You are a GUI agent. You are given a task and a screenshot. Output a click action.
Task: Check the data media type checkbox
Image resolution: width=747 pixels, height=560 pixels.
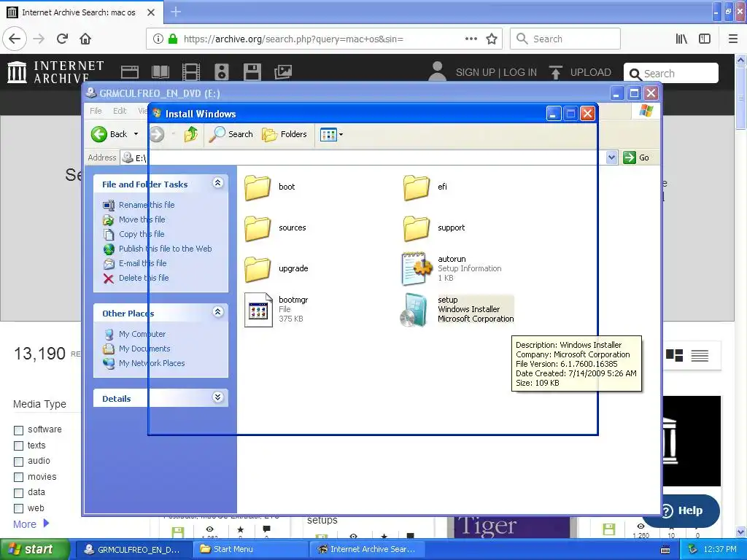(18, 493)
